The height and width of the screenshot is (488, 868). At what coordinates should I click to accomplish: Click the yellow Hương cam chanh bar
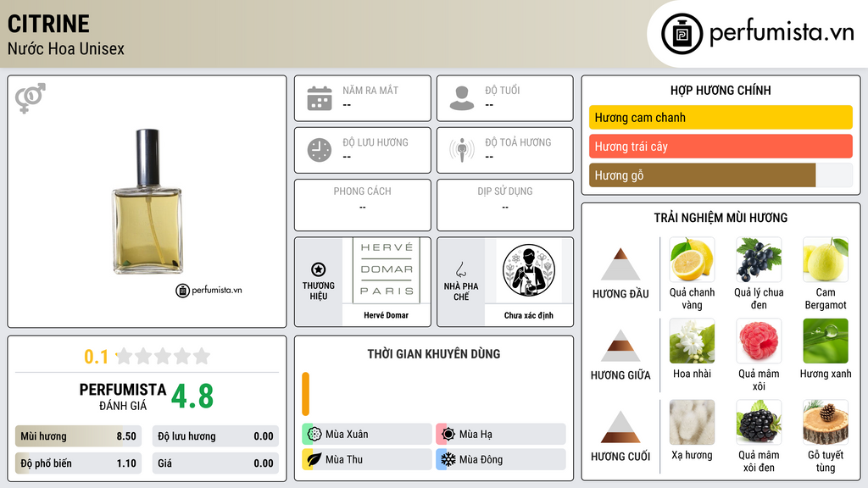point(721,117)
